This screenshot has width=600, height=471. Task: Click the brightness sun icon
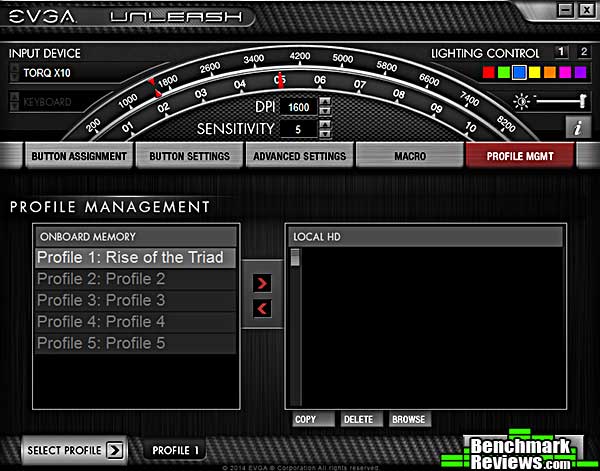(521, 101)
